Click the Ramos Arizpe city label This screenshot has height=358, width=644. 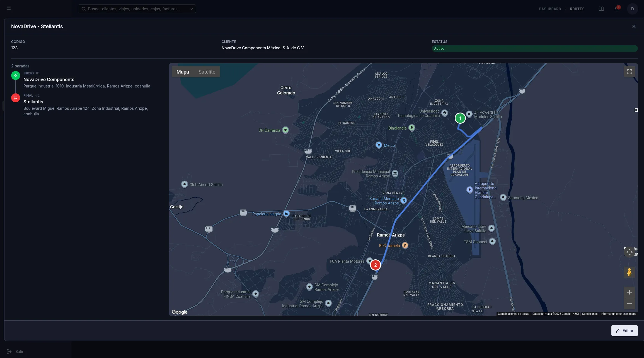tap(391, 235)
